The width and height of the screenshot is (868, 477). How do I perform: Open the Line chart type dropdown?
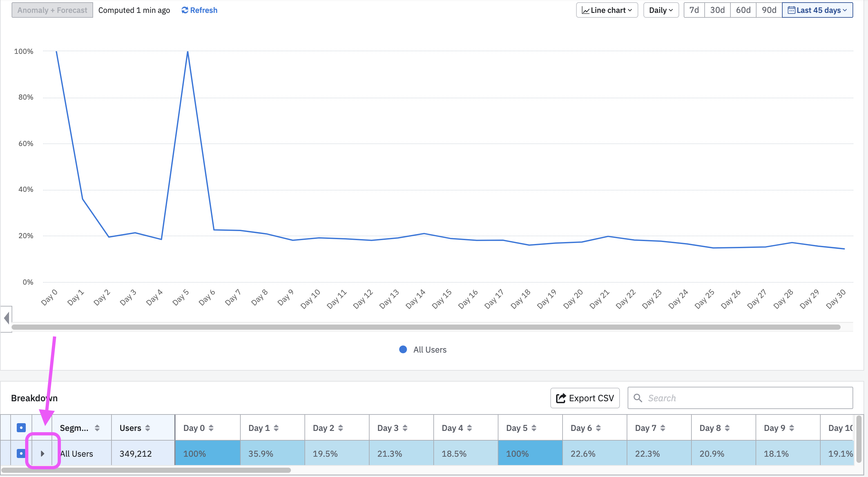[x=607, y=10]
